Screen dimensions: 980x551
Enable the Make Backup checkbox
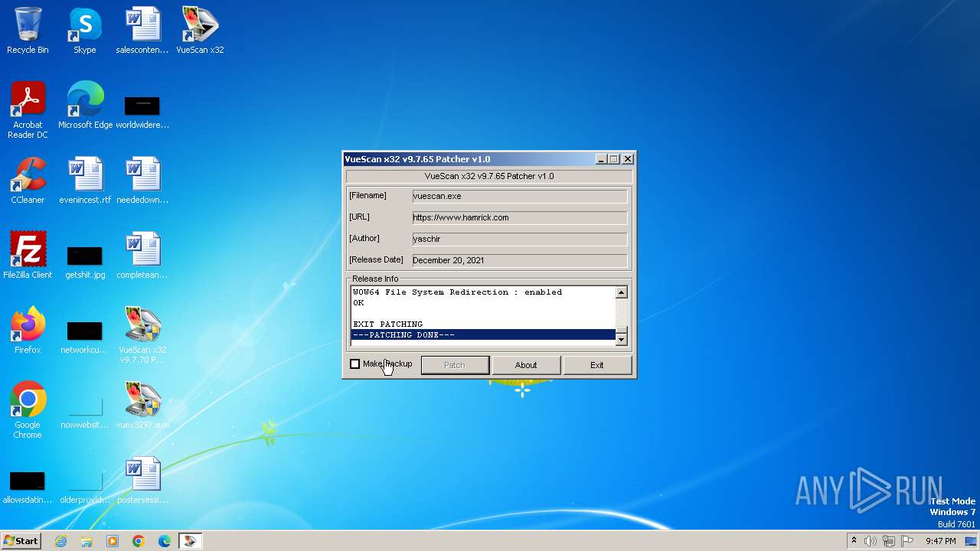[355, 364]
